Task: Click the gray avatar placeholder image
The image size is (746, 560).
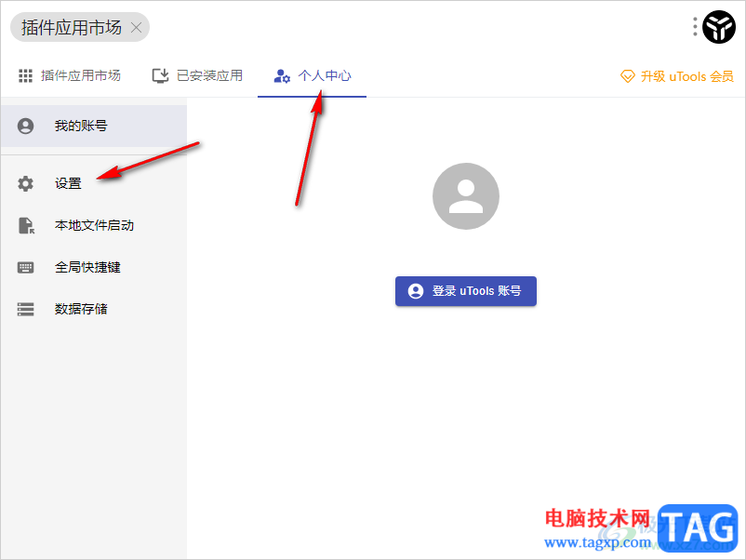Action: tap(466, 196)
